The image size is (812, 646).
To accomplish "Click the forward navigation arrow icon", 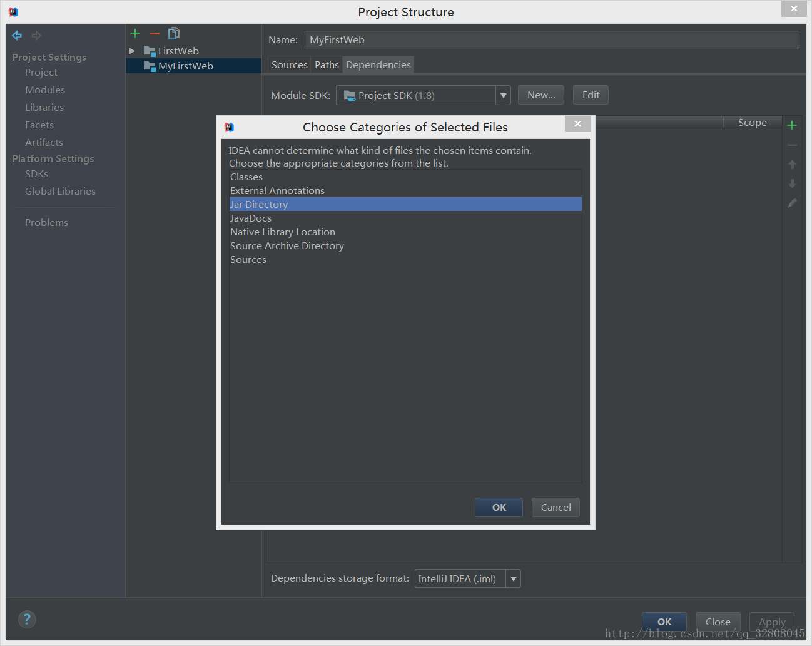I will point(36,36).
